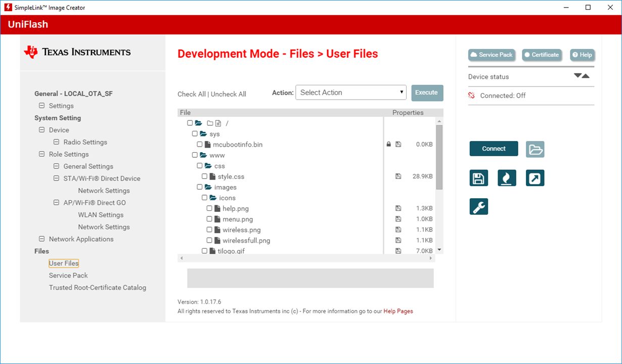622x364 pixels.
Task: Click the style.css file icon
Action: [x=212, y=176]
